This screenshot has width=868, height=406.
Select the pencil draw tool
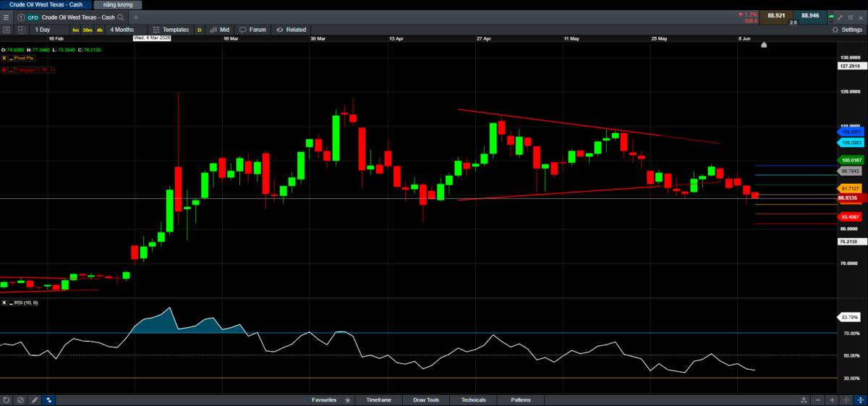click(x=35, y=399)
